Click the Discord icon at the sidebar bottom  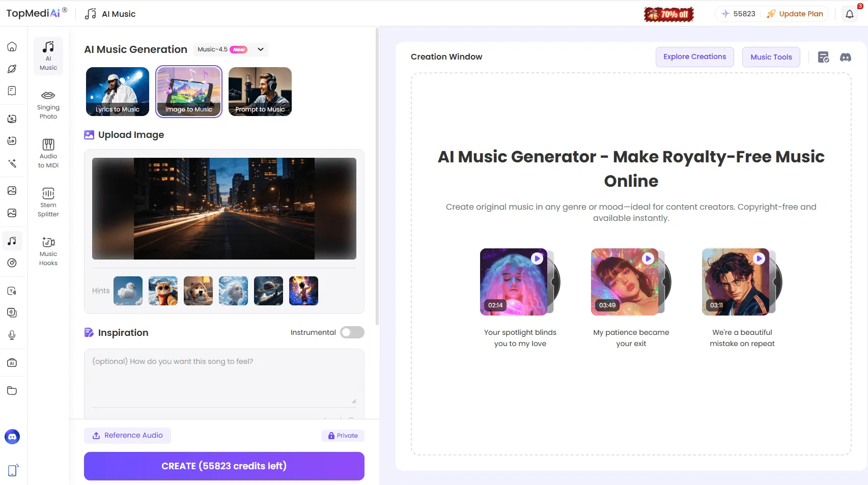(x=12, y=436)
